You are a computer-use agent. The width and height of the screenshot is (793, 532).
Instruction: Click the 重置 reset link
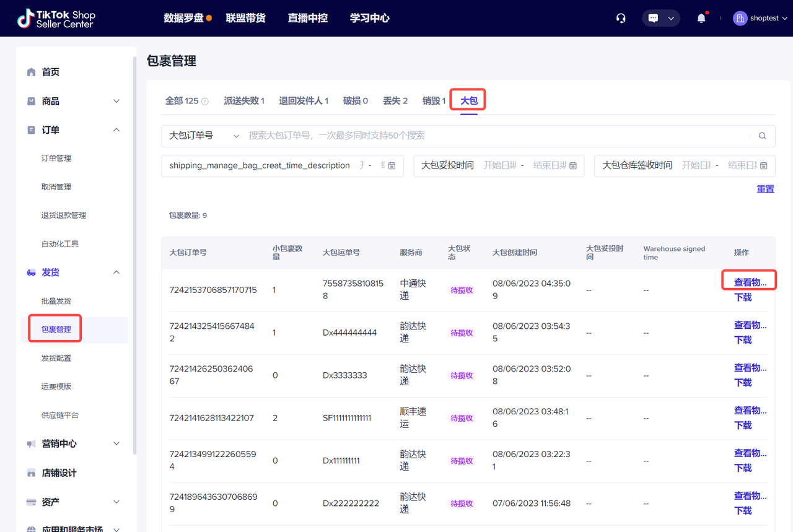point(765,189)
